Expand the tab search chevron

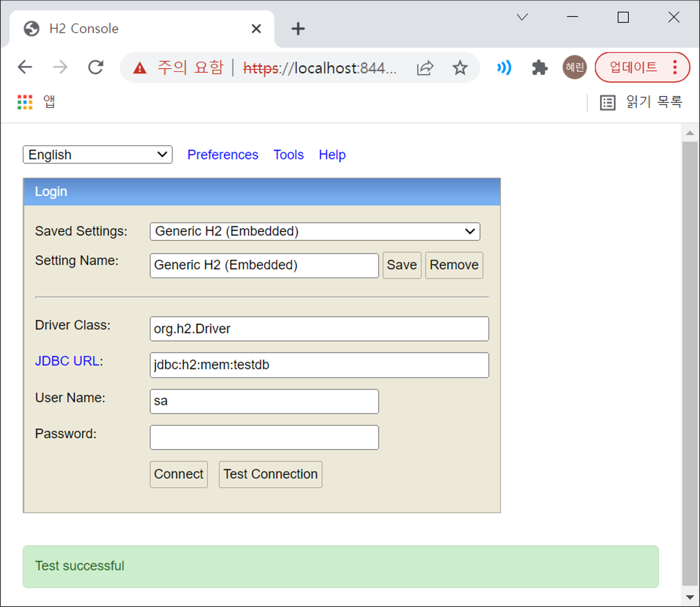[522, 17]
